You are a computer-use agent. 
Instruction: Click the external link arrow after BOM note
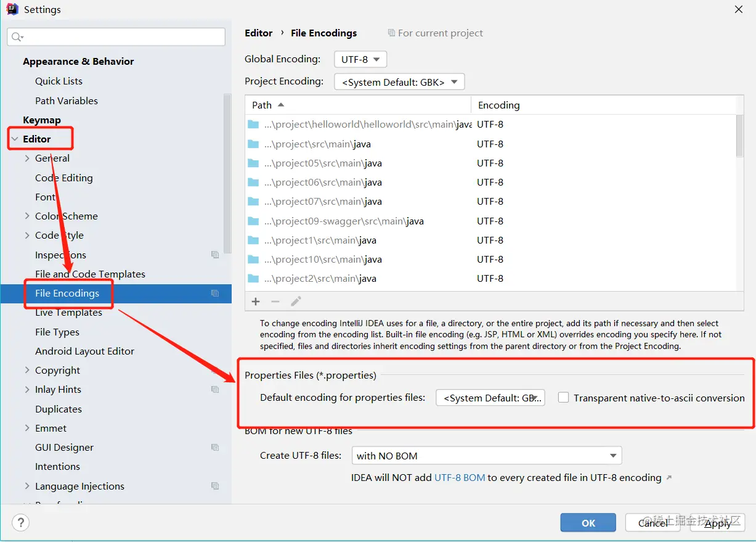coord(669,477)
